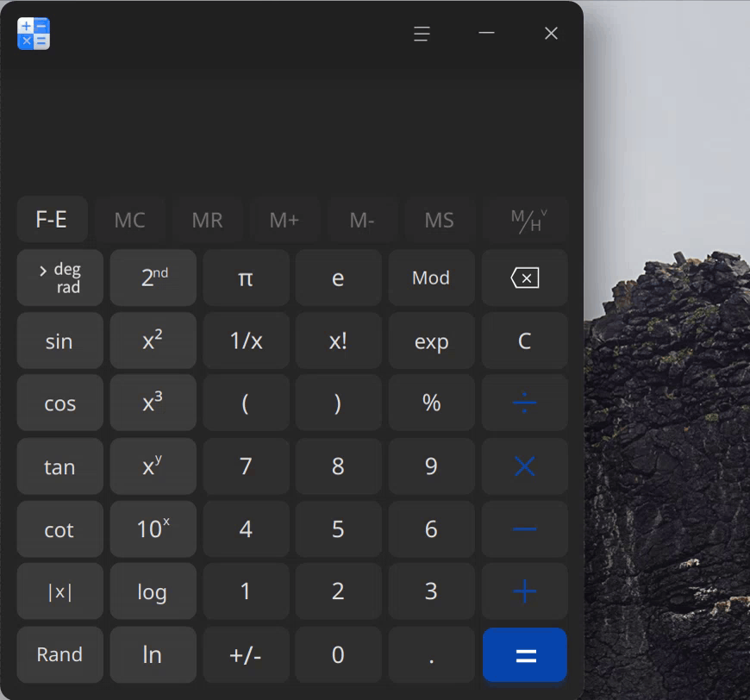The width and height of the screenshot is (750, 700).
Task: Toggle F-E scientific notation
Action: tap(52, 220)
